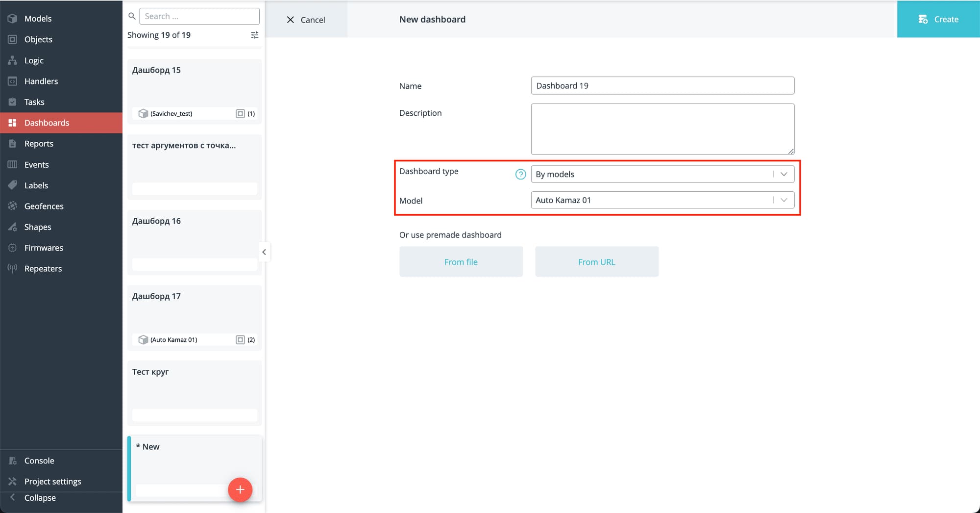Import dashboard using From file button
The image size is (980, 513).
pyautogui.click(x=461, y=262)
